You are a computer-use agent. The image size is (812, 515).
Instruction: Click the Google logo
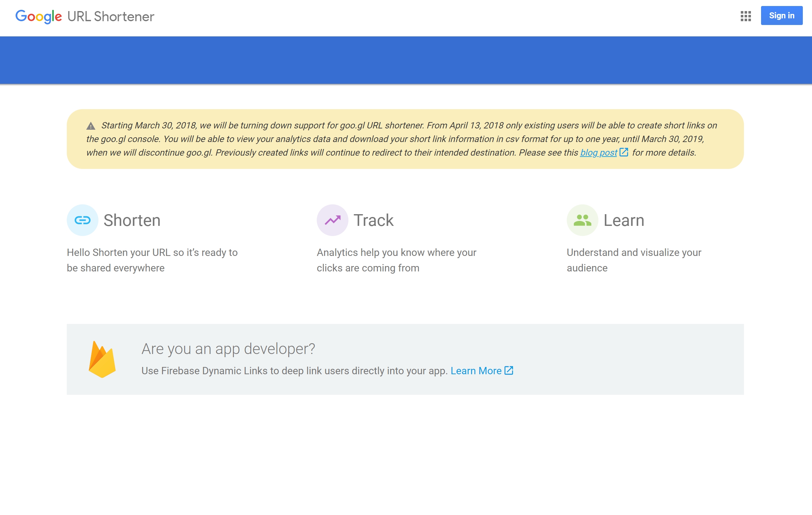click(38, 16)
